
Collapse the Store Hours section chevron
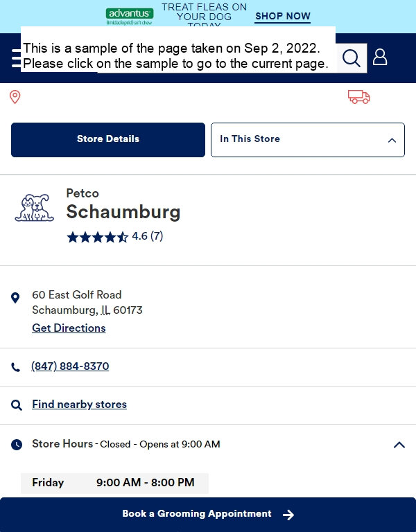(399, 445)
